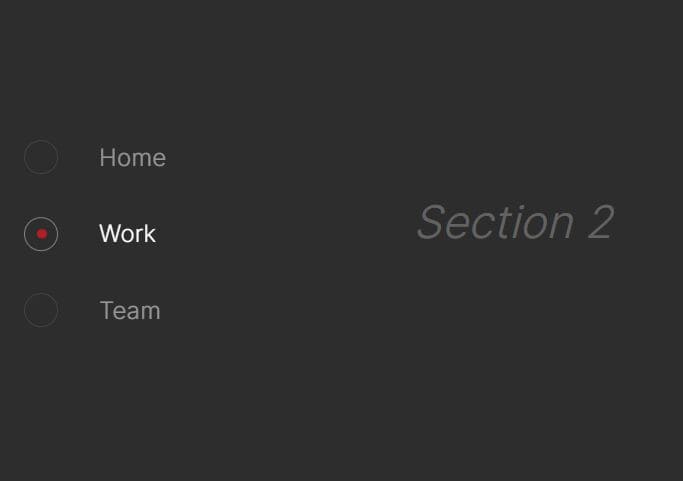This screenshot has width=683, height=481.
Task: Click the Section 2 heading text
Action: point(516,222)
